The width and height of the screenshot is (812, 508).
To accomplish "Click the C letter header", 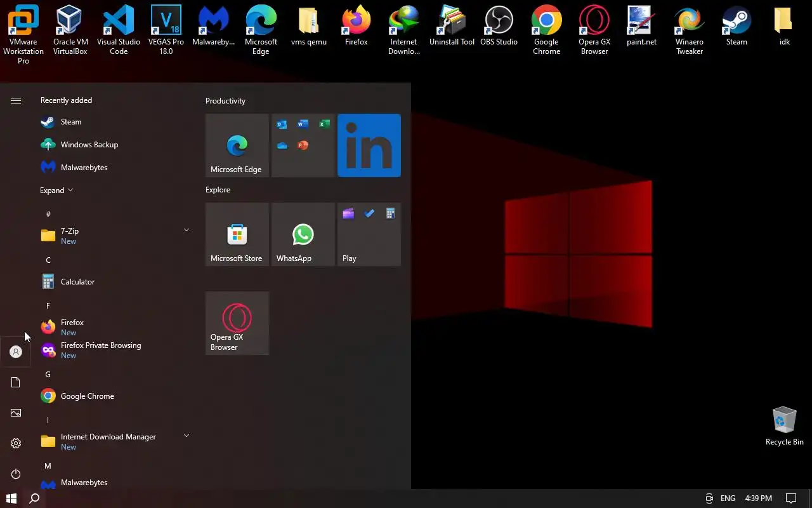I will click(x=48, y=260).
